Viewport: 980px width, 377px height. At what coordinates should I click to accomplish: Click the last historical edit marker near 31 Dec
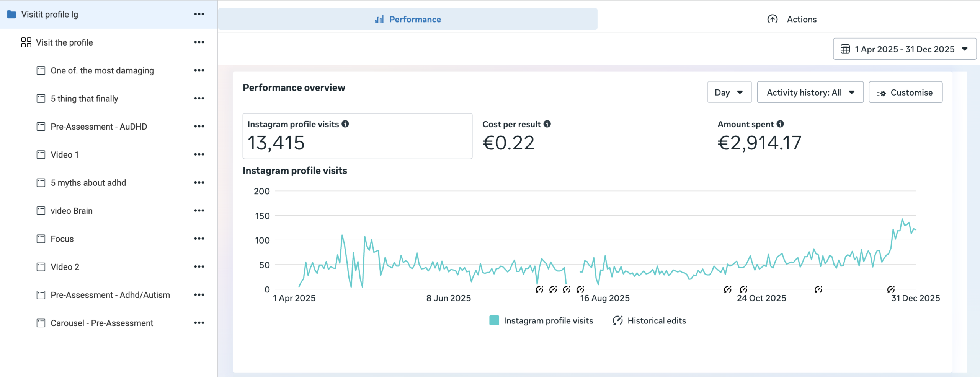pos(891,289)
